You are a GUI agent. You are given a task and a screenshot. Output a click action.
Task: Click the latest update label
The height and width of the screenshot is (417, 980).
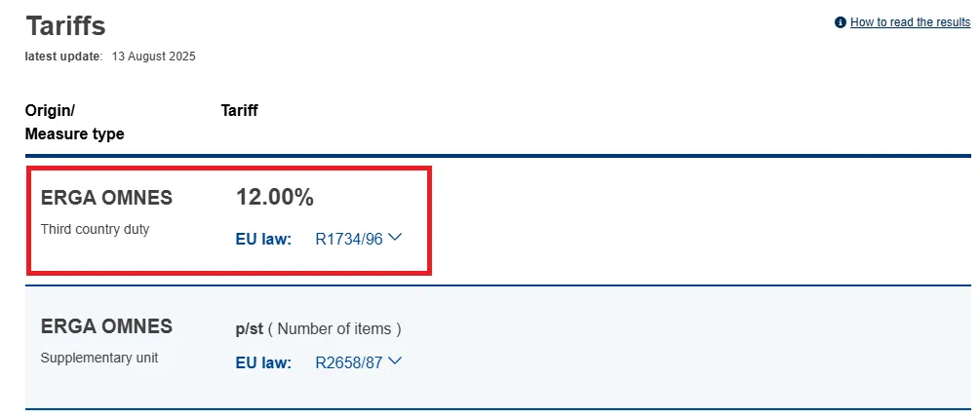tap(63, 57)
